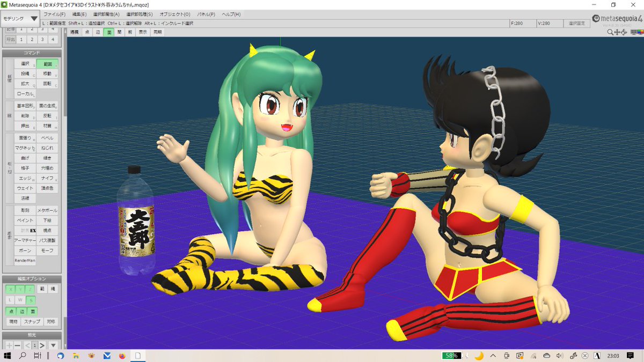Select the 回転 (Rotate) tool
The image size is (644, 362).
pyautogui.click(x=47, y=84)
